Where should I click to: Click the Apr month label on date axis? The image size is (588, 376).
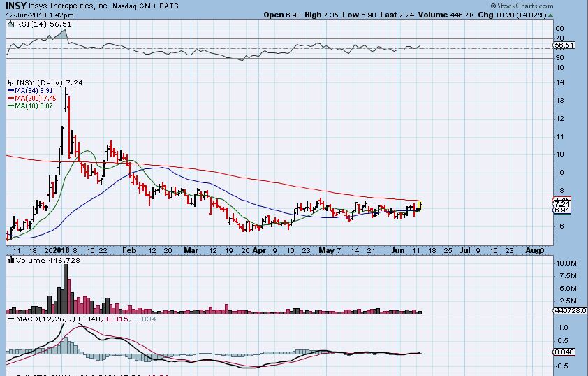(x=259, y=250)
